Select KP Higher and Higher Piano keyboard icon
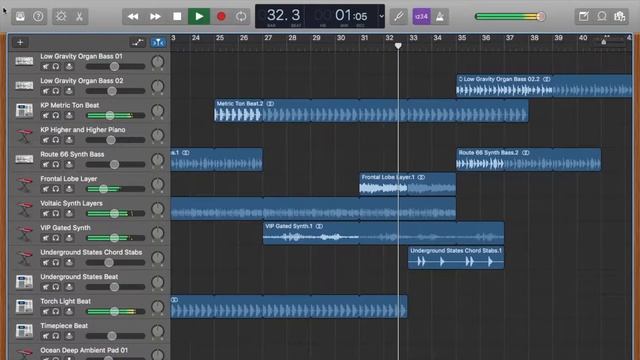 coord(24,135)
